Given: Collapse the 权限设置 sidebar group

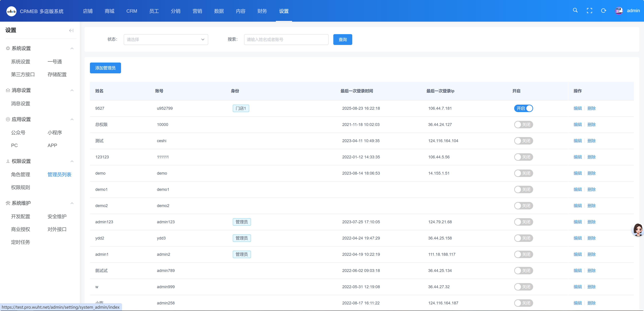Looking at the screenshot, I should (72, 161).
